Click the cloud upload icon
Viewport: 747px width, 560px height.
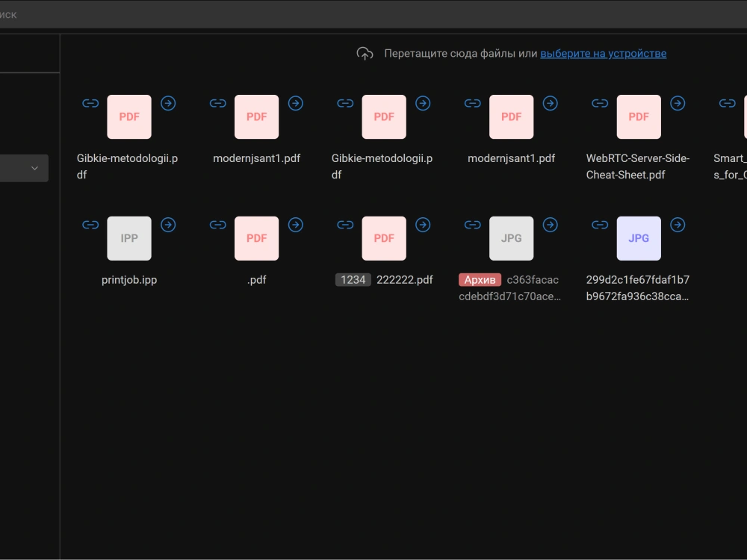(365, 54)
